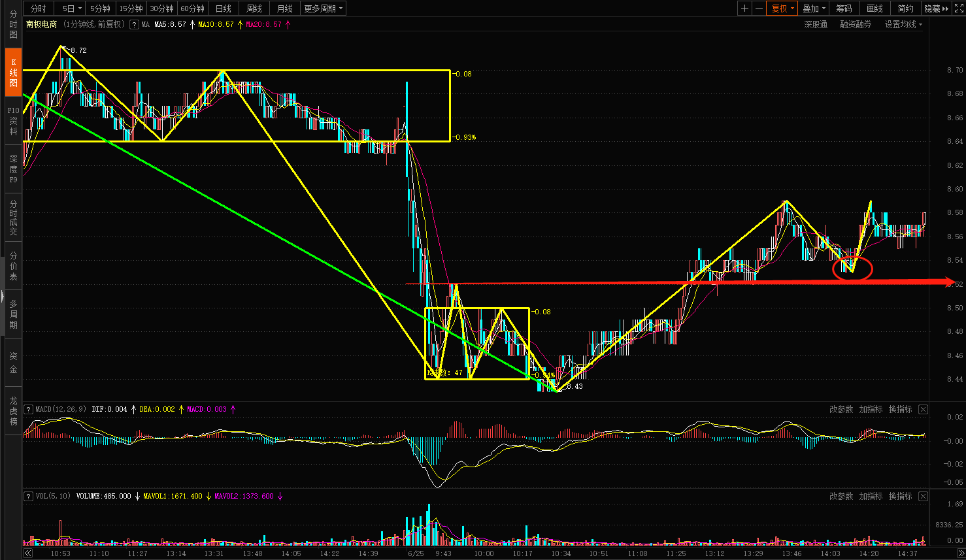Click the 6/25 date marker on the time axis

(x=416, y=553)
